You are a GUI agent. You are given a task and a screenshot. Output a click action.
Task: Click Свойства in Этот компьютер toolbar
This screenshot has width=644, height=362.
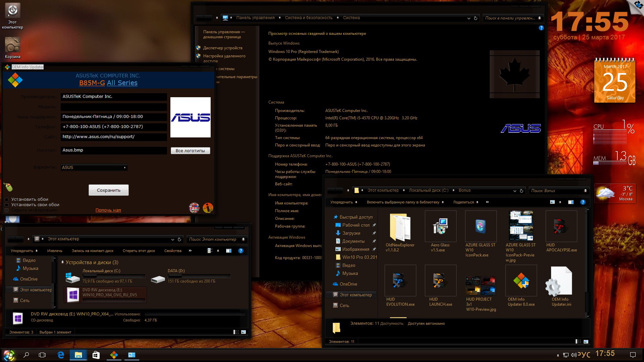(x=173, y=251)
